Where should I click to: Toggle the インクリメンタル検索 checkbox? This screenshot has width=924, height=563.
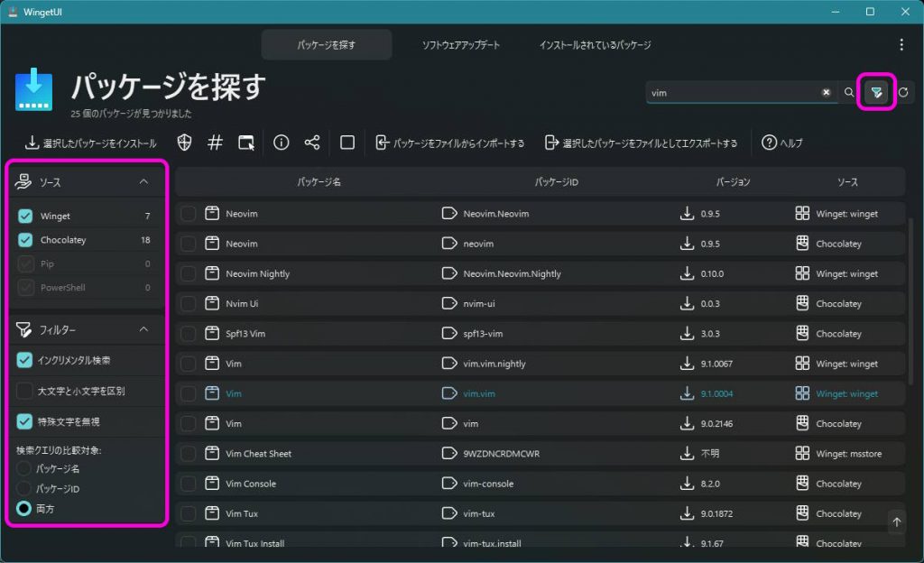click(24, 360)
